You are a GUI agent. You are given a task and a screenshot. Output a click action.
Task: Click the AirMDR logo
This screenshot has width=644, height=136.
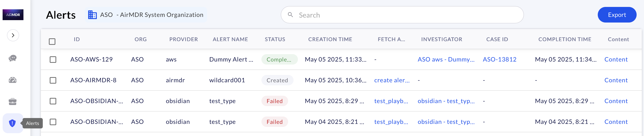pyautogui.click(x=13, y=15)
